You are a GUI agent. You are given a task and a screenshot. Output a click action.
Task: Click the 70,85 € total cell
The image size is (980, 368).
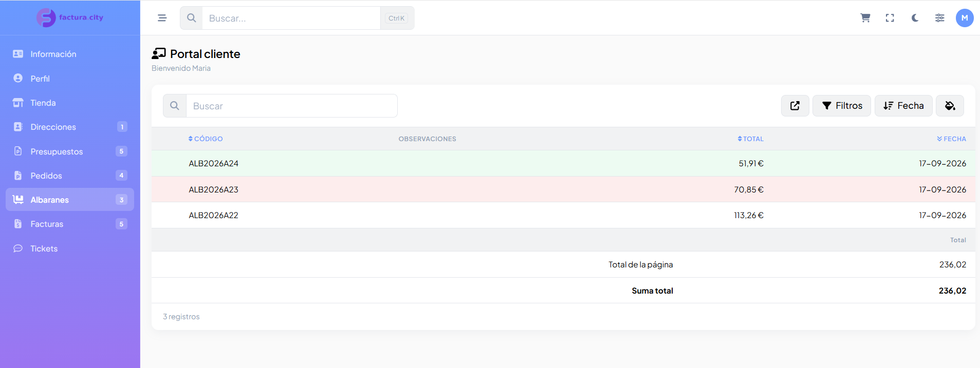[x=749, y=189]
